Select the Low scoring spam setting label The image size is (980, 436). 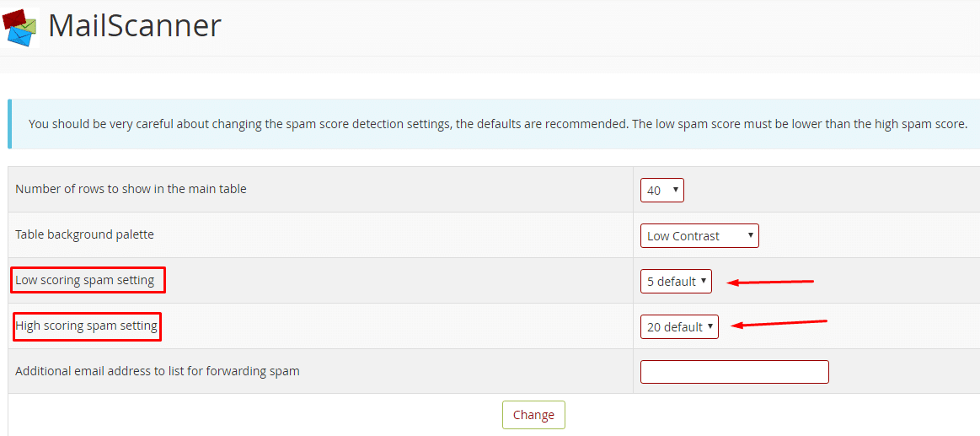[84, 280]
